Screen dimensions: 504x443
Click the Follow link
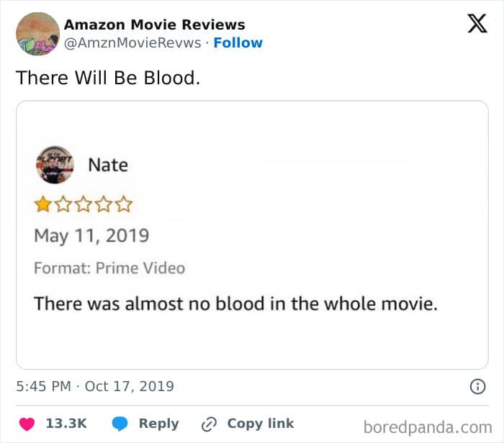pos(238,42)
